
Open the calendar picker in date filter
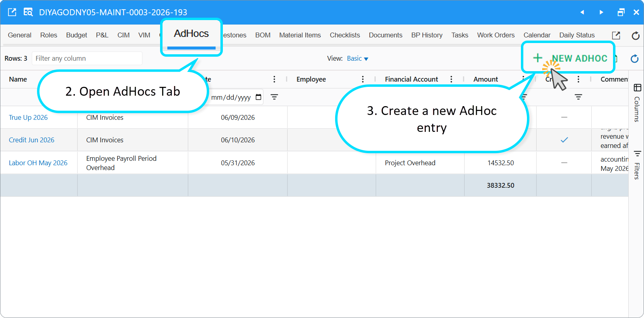point(258,97)
